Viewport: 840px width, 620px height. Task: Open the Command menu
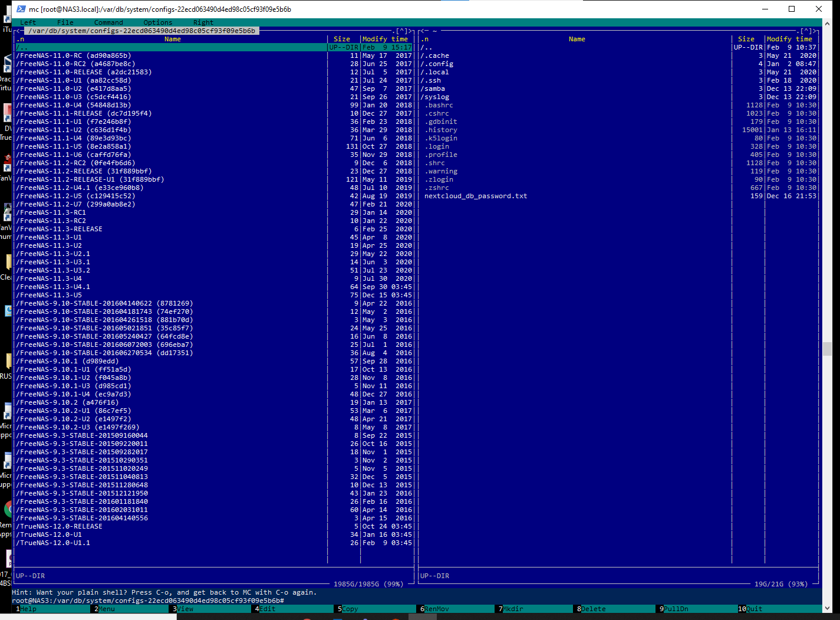tap(108, 22)
